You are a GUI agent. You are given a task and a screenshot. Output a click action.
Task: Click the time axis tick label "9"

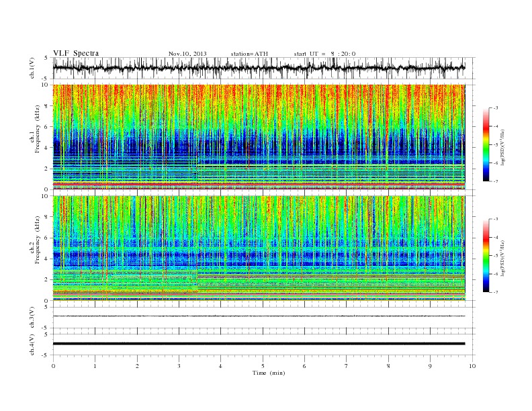click(x=430, y=366)
